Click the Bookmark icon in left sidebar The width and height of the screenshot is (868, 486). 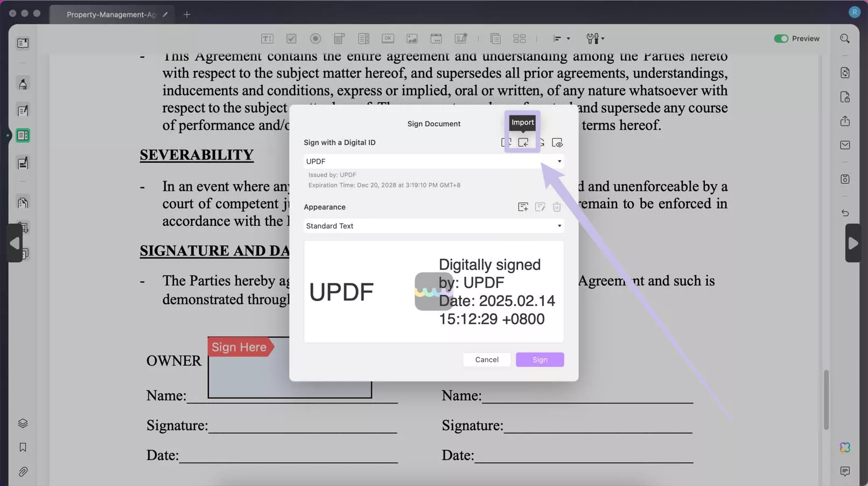(23, 447)
